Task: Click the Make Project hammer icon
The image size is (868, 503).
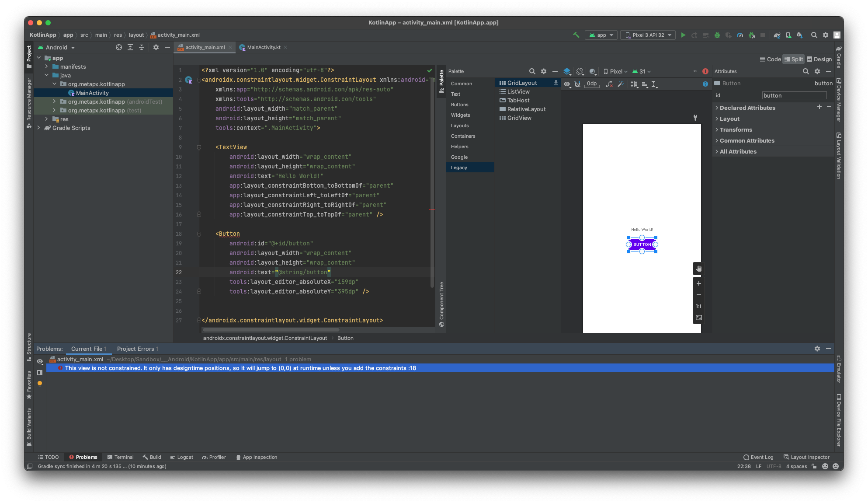Action: pos(576,35)
